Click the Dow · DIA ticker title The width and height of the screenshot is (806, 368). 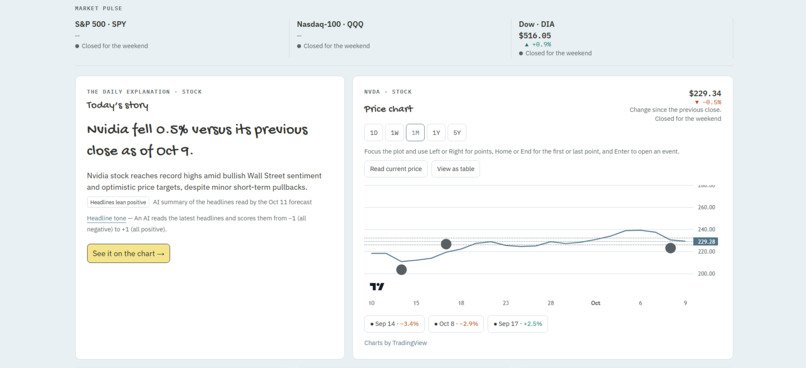click(537, 24)
